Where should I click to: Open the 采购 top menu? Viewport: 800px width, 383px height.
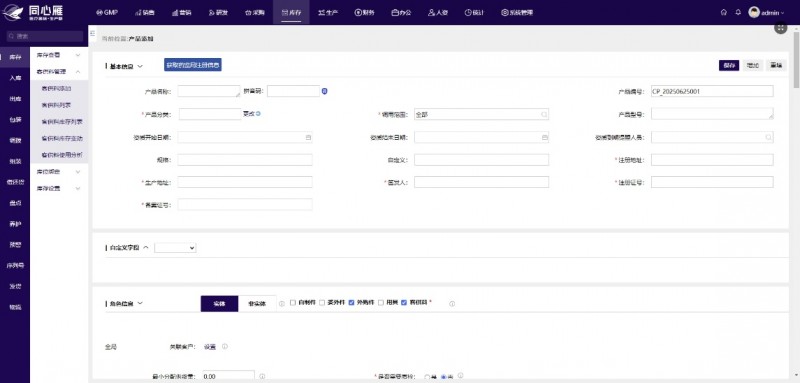point(255,12)
